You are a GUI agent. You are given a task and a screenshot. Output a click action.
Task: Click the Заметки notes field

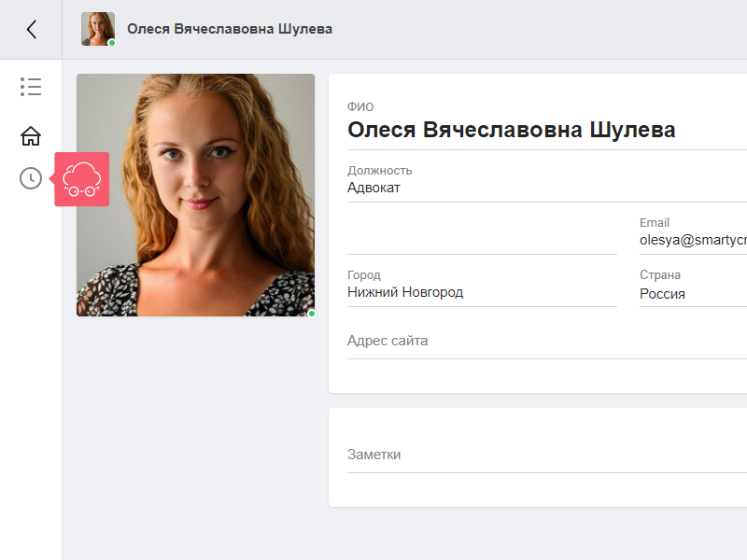click(x=547, y=455)
